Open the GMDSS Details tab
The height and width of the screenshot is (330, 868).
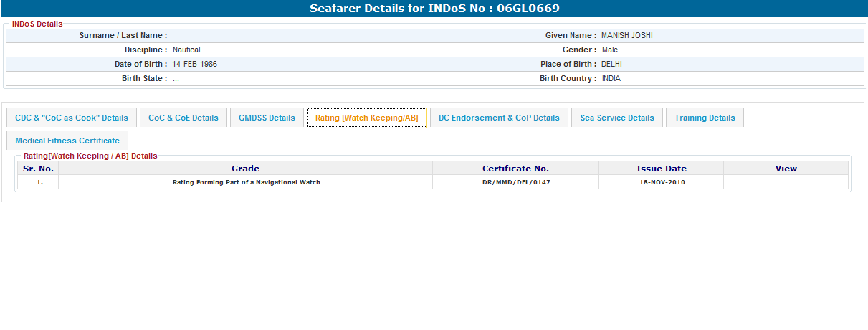tap(267, 118)
